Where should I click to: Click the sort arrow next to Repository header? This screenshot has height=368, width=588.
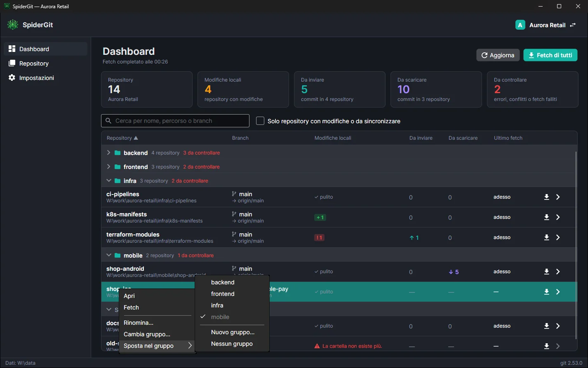[136, 138]
